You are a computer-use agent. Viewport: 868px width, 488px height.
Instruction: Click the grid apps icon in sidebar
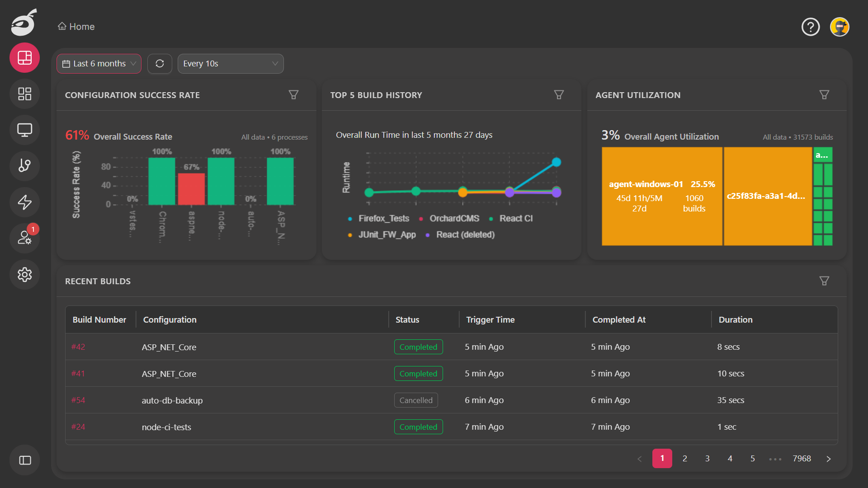click(24, 94)
